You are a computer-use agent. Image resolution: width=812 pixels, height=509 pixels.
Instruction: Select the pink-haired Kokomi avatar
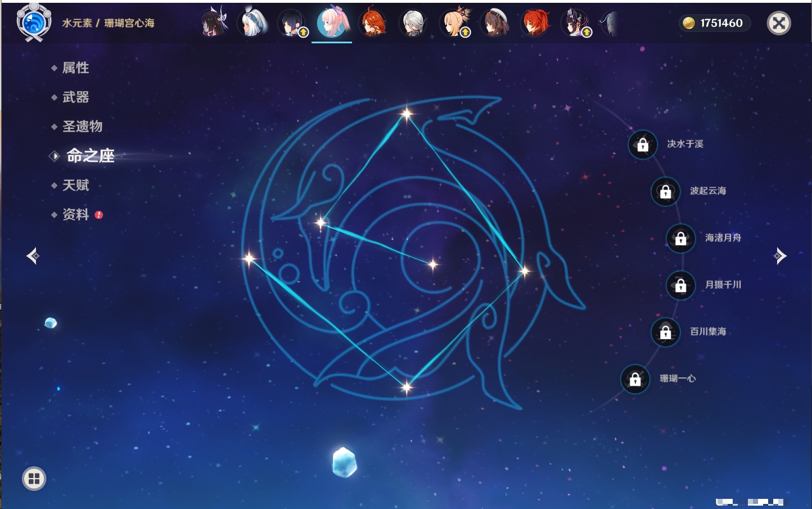[332, 22]
